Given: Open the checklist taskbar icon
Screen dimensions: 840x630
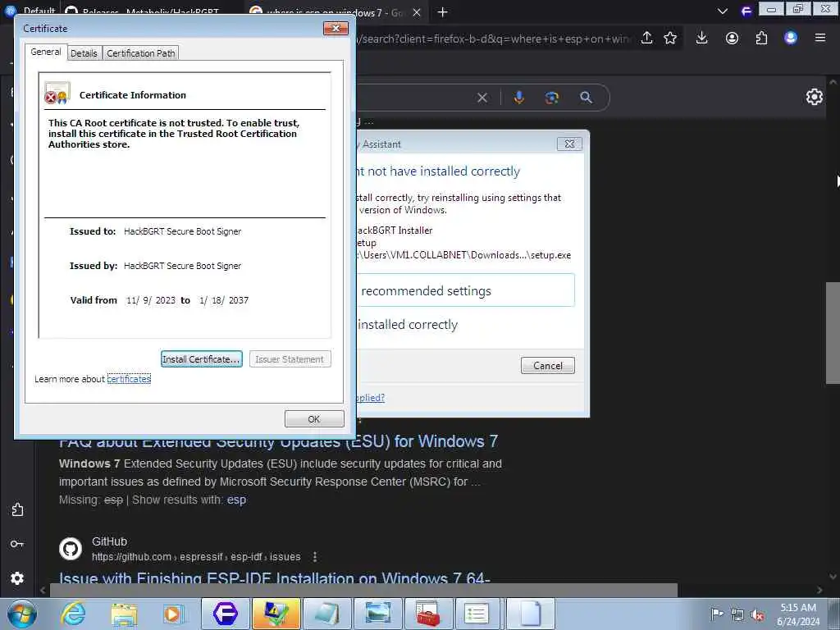Looking at the screenshot, I should click(478, 614).
